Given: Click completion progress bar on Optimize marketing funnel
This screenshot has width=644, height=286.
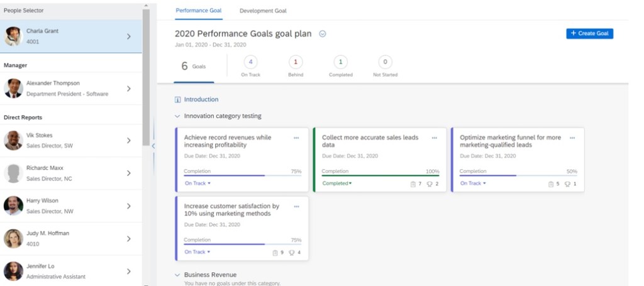Looking at the screenshot, I should click(x=518, y=175).
